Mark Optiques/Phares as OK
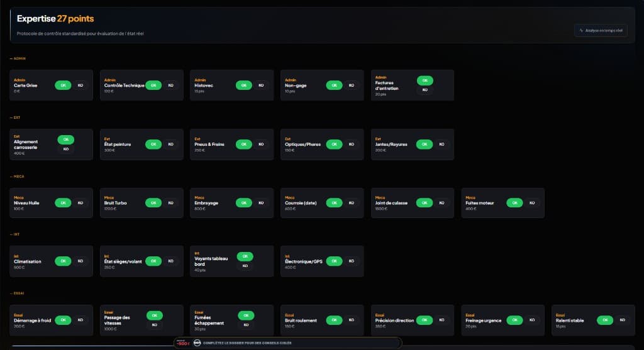The width and height of the screenshot is (644, 350). tap(334, 145)
